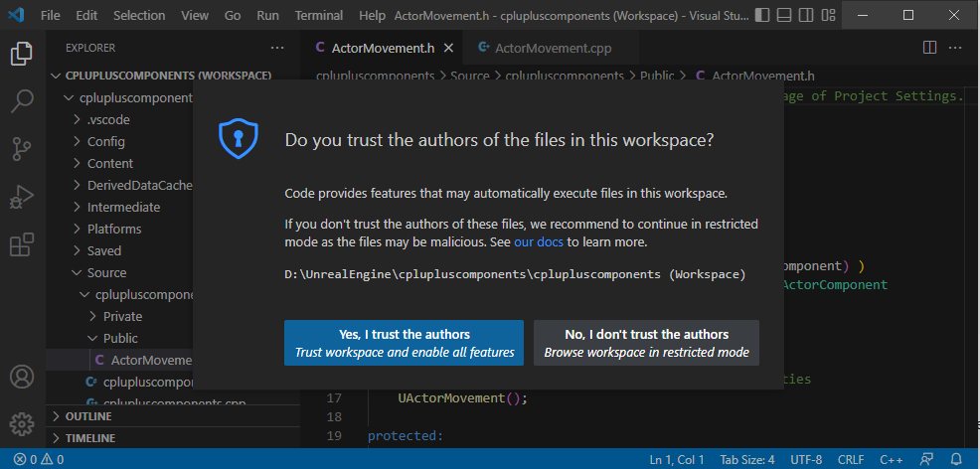The width and height of the screenshot is (980, 469).
Task: Open the Accounts menu icon
Action: coord(22,377)
